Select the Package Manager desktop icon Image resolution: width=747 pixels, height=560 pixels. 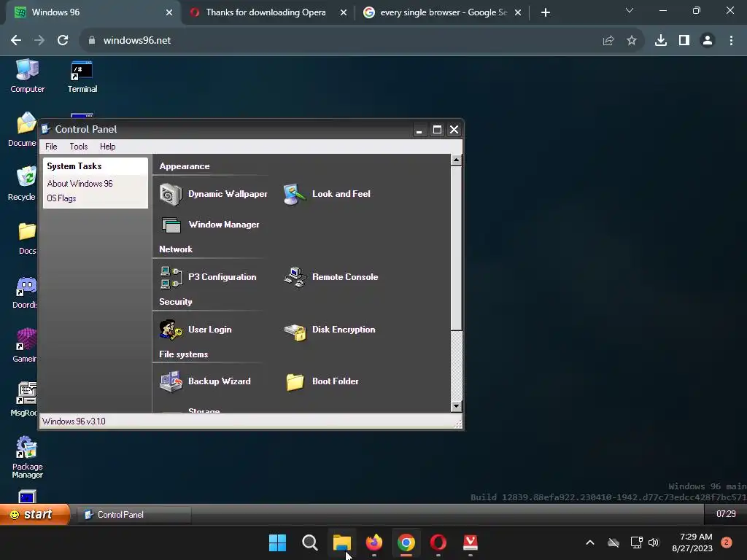pos(27,457)
